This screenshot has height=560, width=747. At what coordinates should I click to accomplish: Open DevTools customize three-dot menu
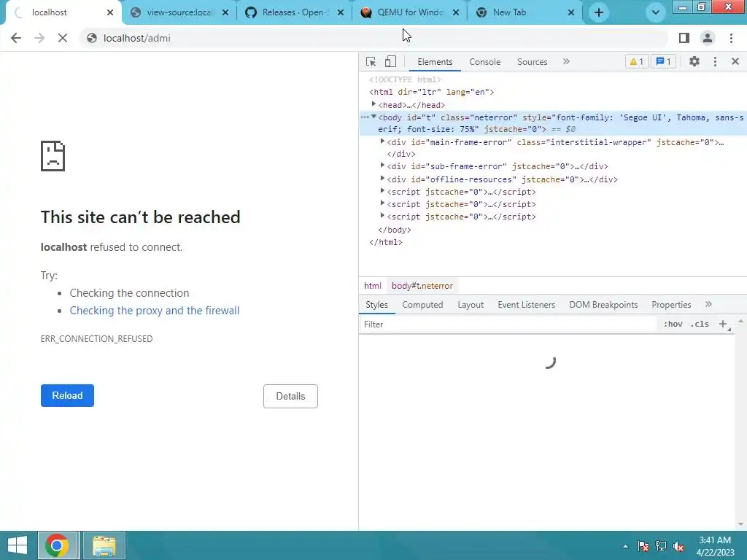click(715, 61)
